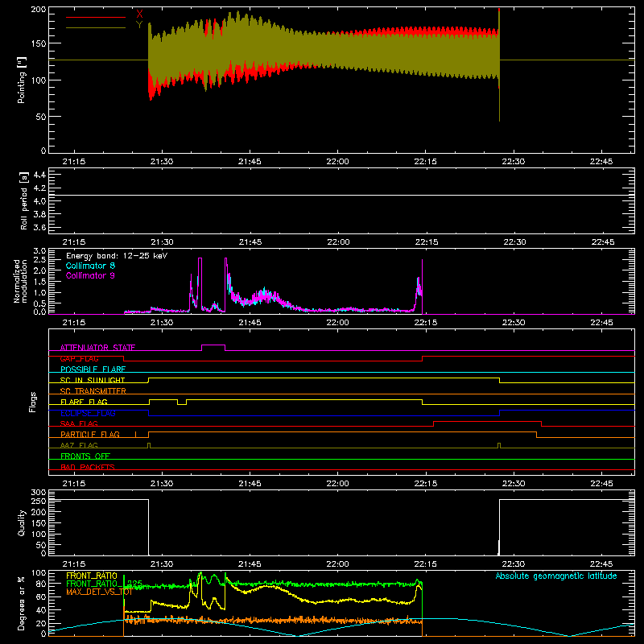Click the '250' tick on Quality axis

pyautogui.click(x=39, y=502)
